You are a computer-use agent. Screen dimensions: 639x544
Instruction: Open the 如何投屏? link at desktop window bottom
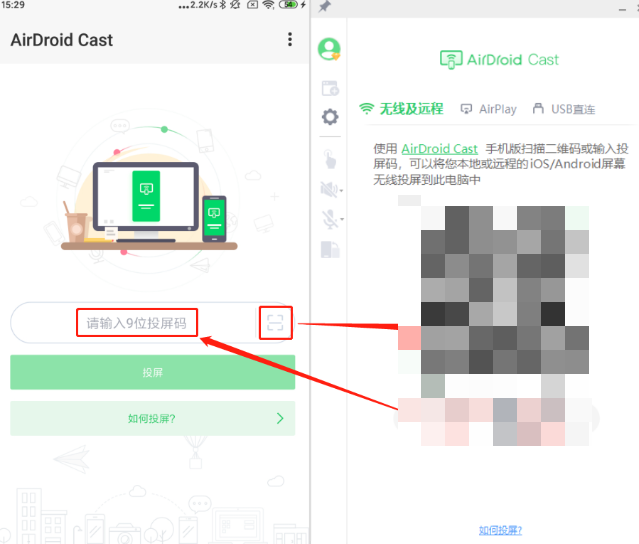pos(500,530)
